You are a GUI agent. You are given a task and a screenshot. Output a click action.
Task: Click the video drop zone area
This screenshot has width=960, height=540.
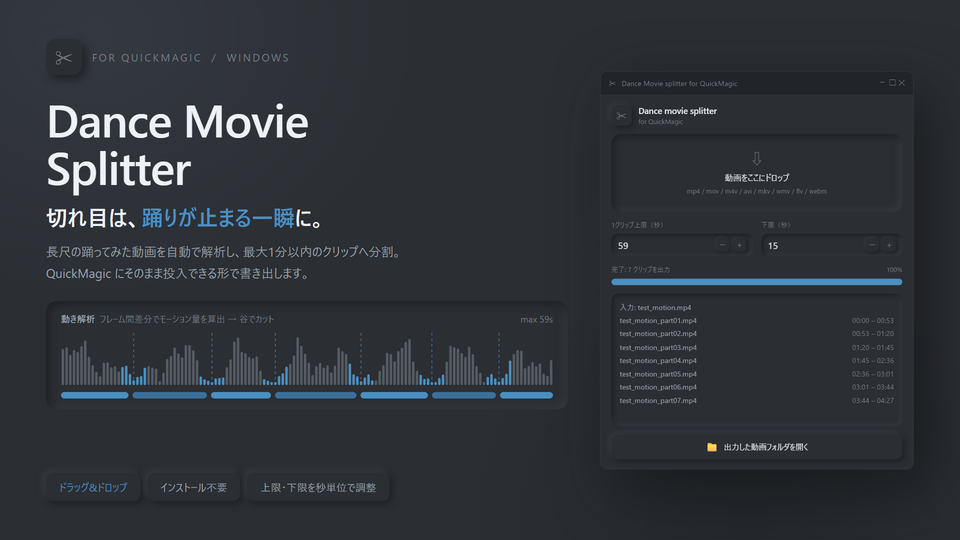point(756,173)
